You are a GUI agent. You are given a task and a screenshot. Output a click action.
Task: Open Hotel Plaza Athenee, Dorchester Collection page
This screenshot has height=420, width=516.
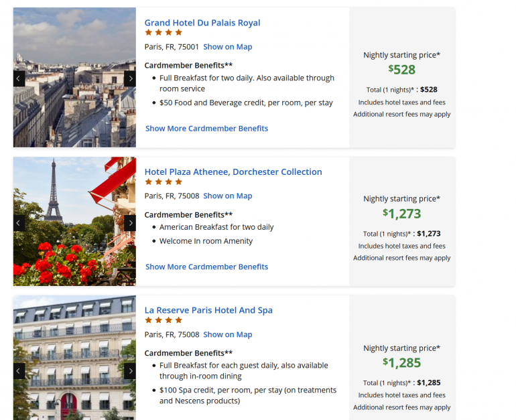[233, 172]
